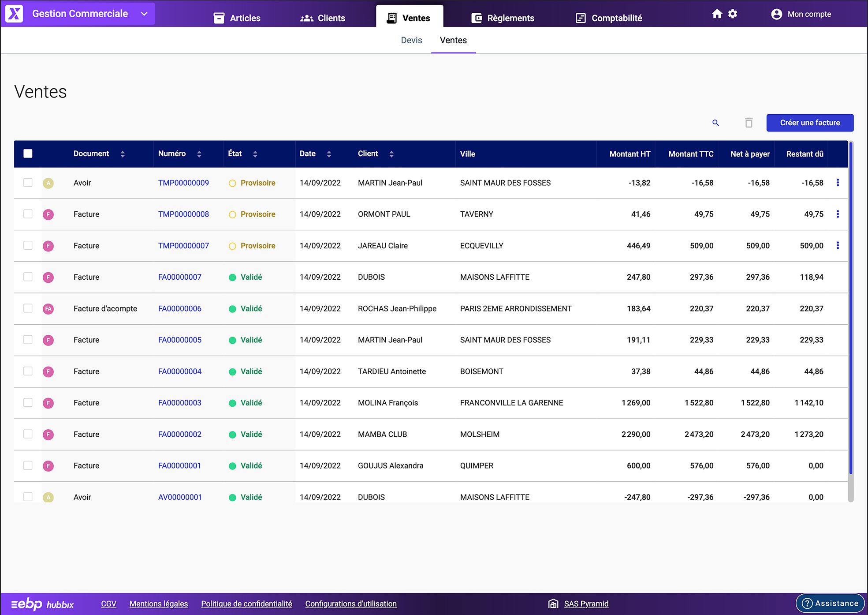Go to home via the house icon

point(717,14)
